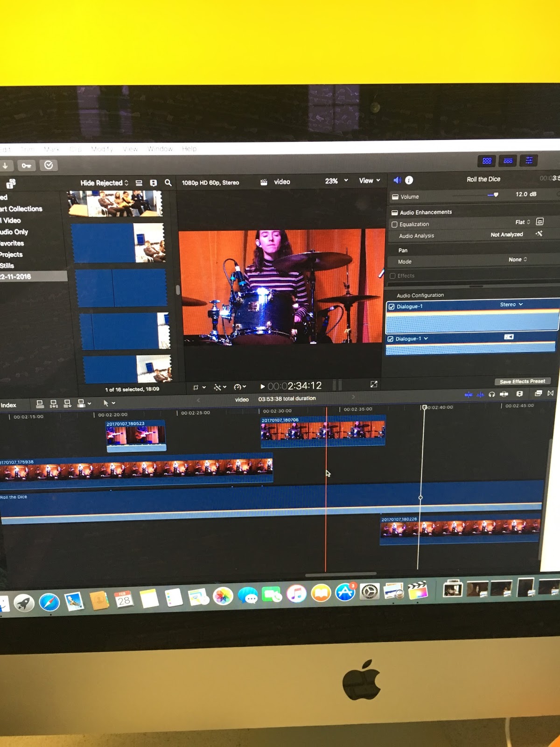
Task: Open Final Cut Pro in the Dock
Action: point(418,591)
